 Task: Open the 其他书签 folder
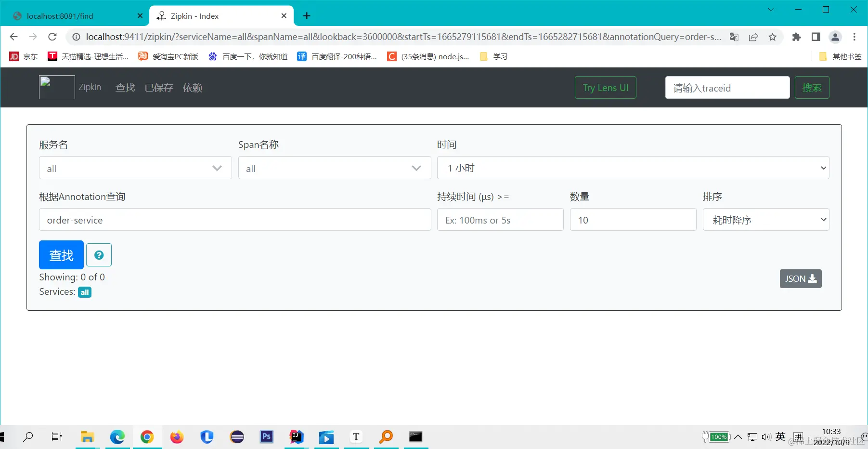pyautogui.click(x=841, y=56)
